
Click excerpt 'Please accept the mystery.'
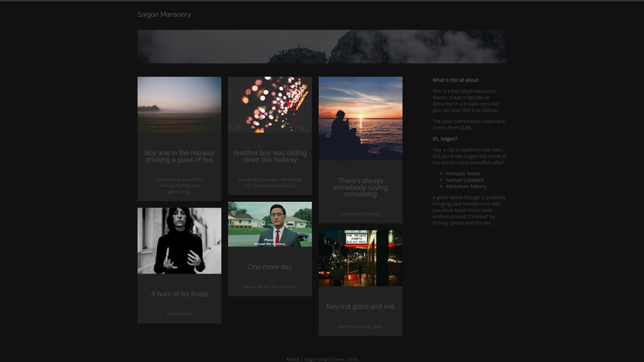click(270, 286)
